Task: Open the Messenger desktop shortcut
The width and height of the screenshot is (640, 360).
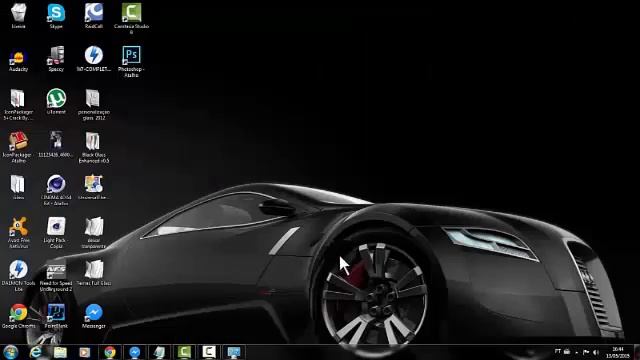Action: (x=93, y=316)
